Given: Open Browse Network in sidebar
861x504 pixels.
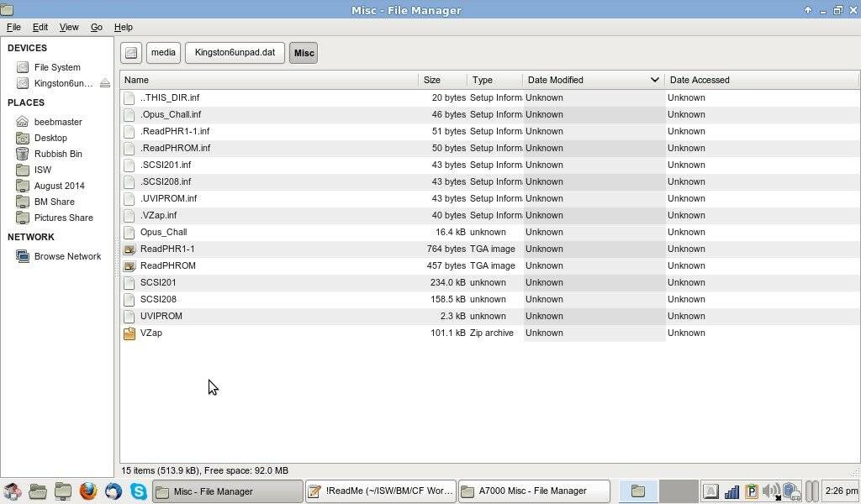Looking at the screenshot, I should (67, 256).
